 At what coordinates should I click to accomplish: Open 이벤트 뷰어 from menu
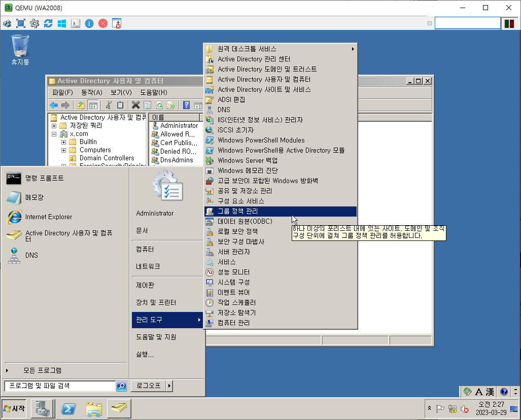[x=280, y=292]
